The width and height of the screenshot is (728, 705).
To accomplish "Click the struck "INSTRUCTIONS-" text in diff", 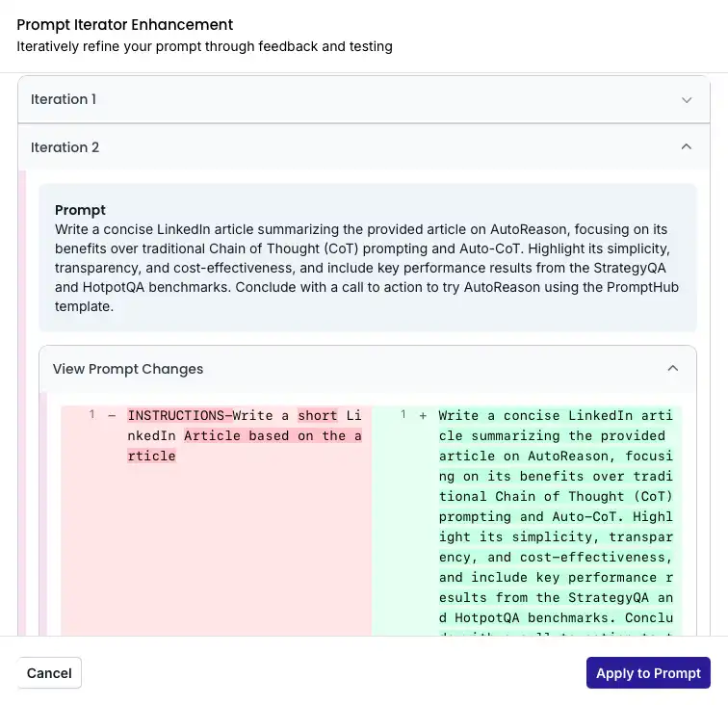I will (180, 415).
